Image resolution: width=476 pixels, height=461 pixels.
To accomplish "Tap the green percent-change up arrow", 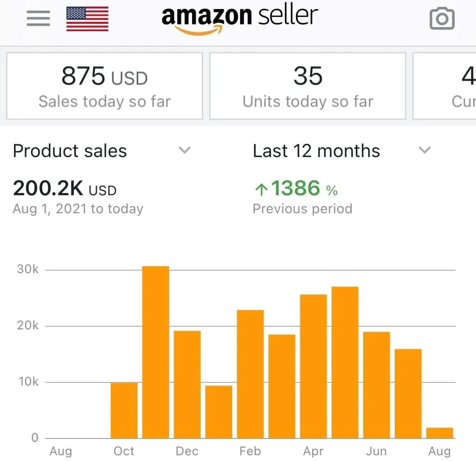I will coord(261,189).
